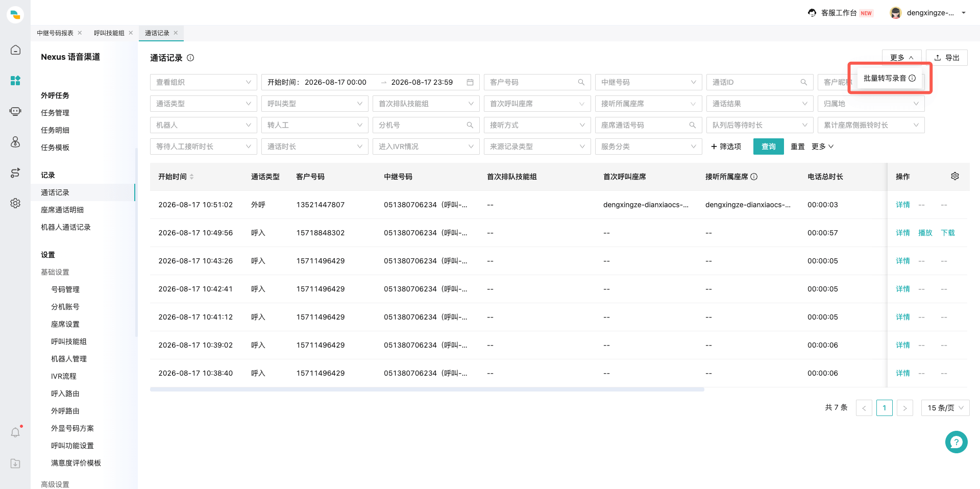
Task: Open 满意度评价模板 in settings menu
Action: pyautogui.click(x=76, y=463)
